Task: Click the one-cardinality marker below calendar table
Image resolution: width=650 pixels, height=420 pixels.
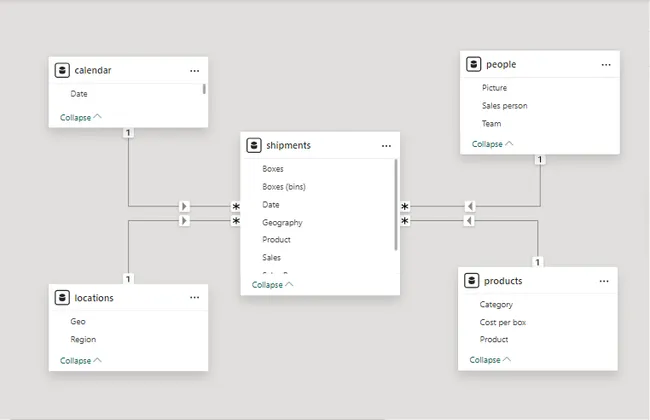Action: tap(128, 133)
